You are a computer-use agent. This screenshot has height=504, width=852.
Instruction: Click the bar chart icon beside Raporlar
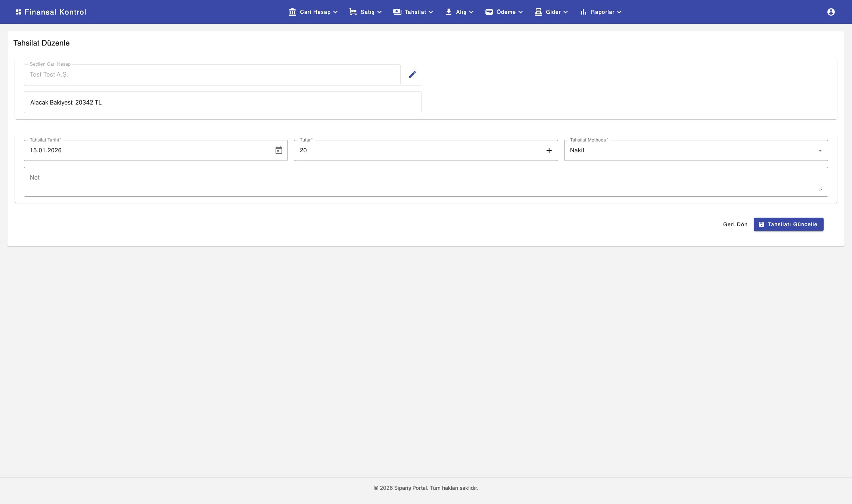pyautogui.click(x=583, y=12)
